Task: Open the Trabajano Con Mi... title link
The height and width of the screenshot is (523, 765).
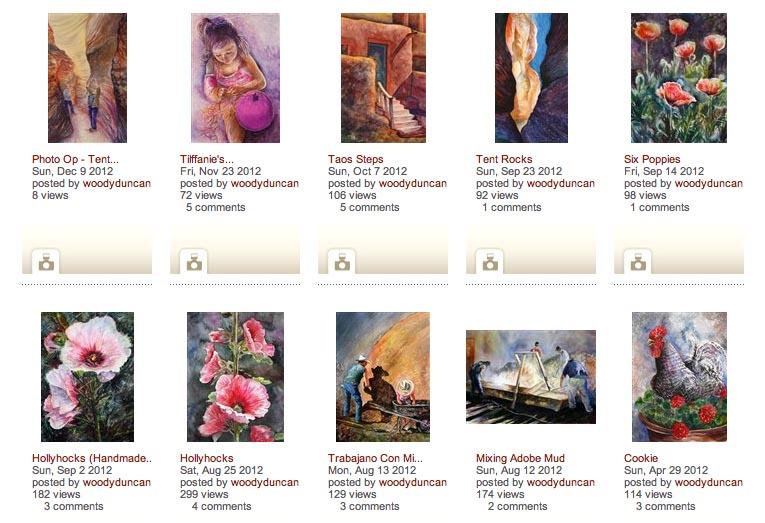Action: (375, 458)
